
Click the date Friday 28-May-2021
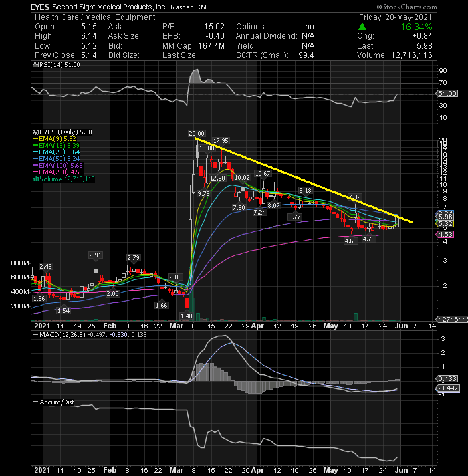395,17
